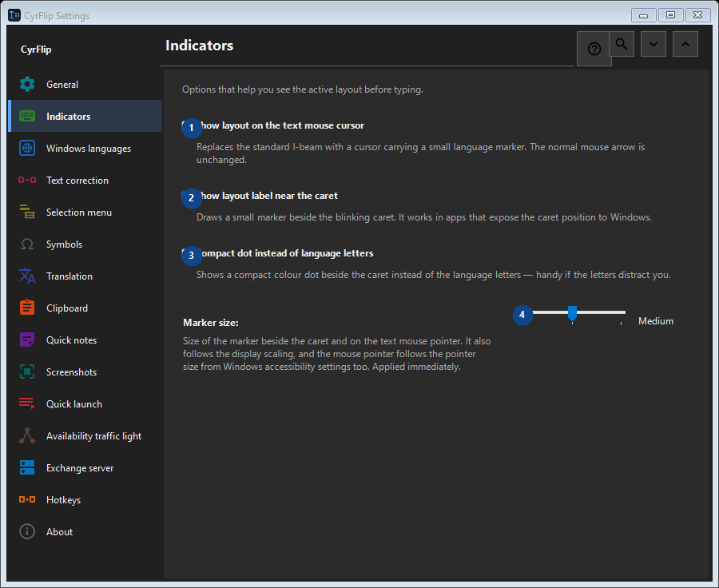
Task: Click the CyrFlip app icon in title bar
Action: pyautogui.click(x=14, y=15)
